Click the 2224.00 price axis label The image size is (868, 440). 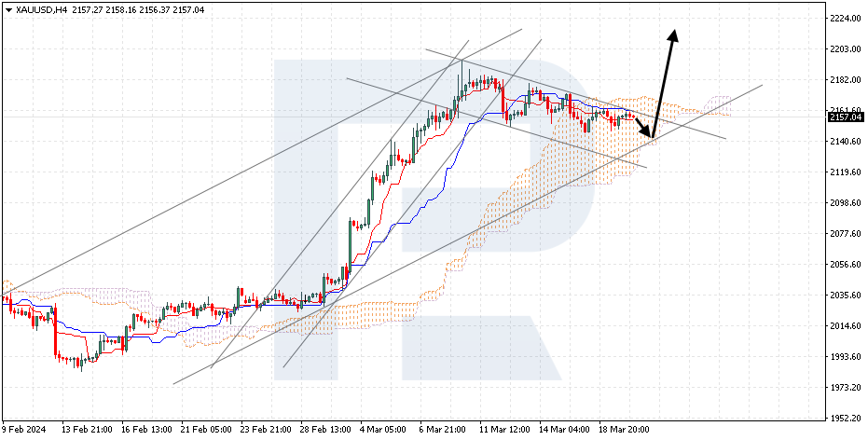(x=846, y=19)
